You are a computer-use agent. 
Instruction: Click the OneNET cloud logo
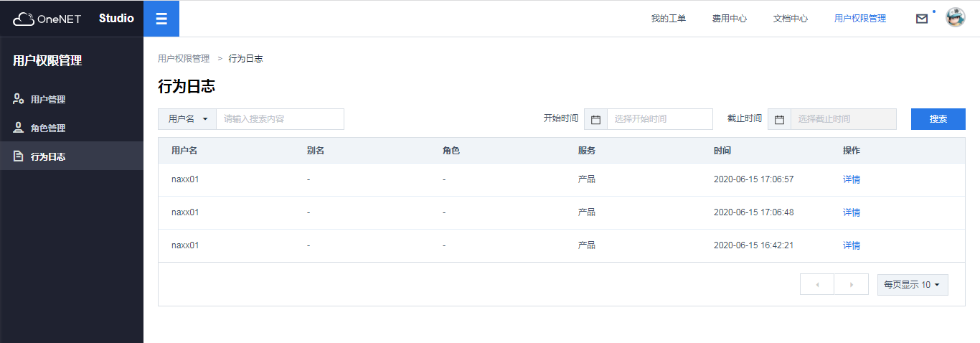click(47, 19)
